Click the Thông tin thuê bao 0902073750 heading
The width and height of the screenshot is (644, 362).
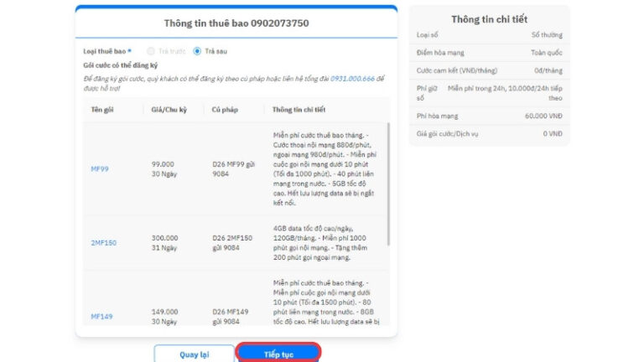(x=236, y=23)
